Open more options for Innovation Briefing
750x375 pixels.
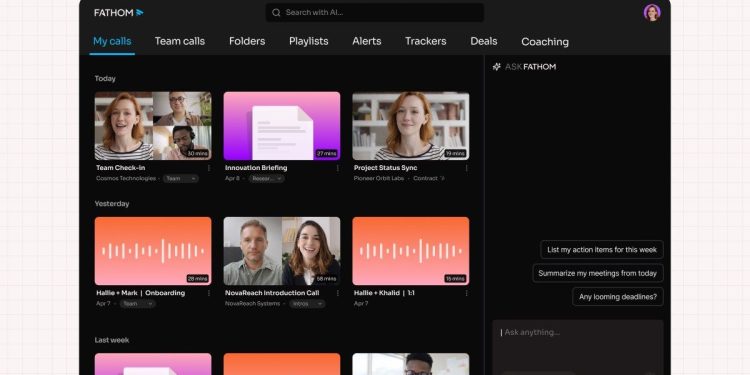(338, 168)
